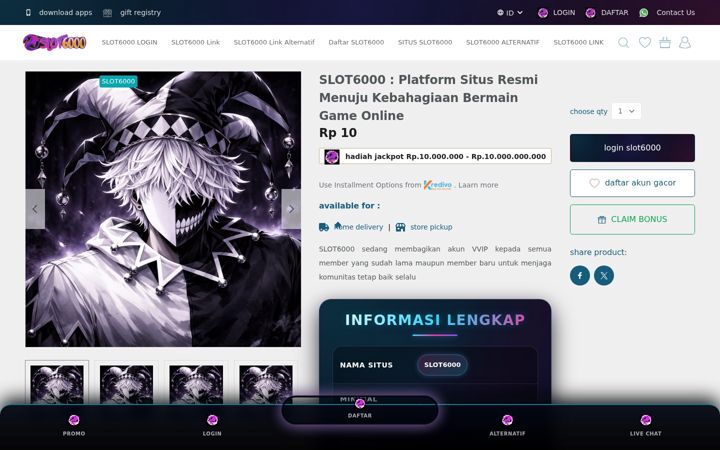Click the SLOT6000 pill under NAMA SITUS
Viewport: 720px width, 450px height.
[442, 365]
